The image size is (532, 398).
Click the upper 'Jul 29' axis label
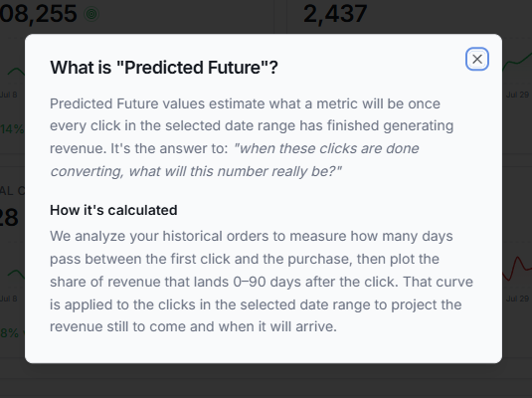tap(517, 95)
